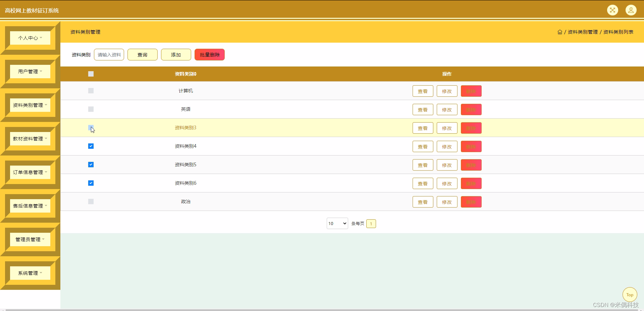Click the 查询 search button
The image size is (644, 311).
[x=142, y=54]
